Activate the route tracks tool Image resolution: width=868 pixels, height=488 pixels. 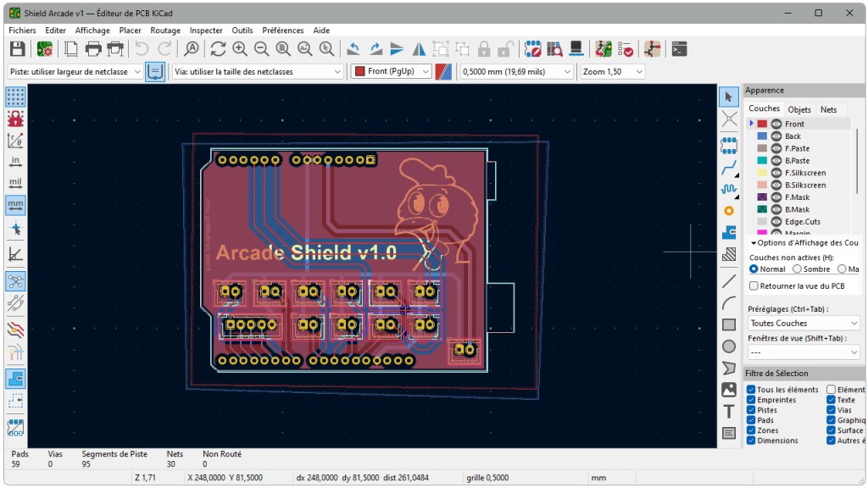click(727, 169)
